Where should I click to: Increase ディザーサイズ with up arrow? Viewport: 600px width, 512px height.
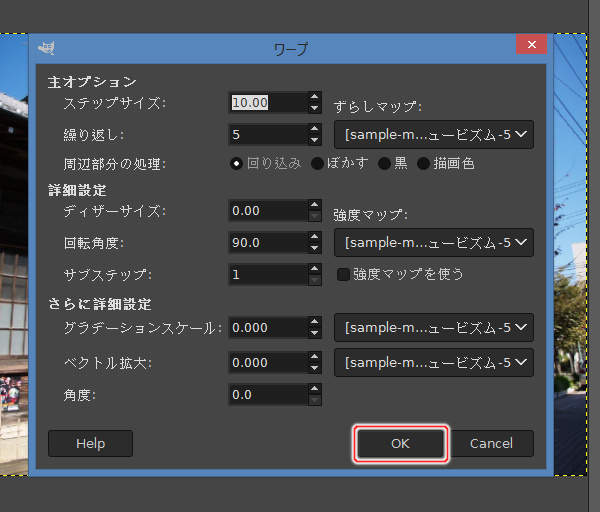click(315, 205)
